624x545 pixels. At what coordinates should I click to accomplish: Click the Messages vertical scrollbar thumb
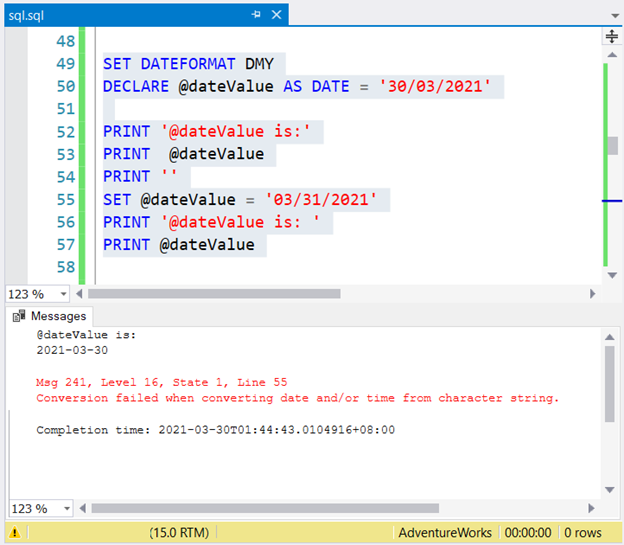pyautogui.click(x=610, y=384)
